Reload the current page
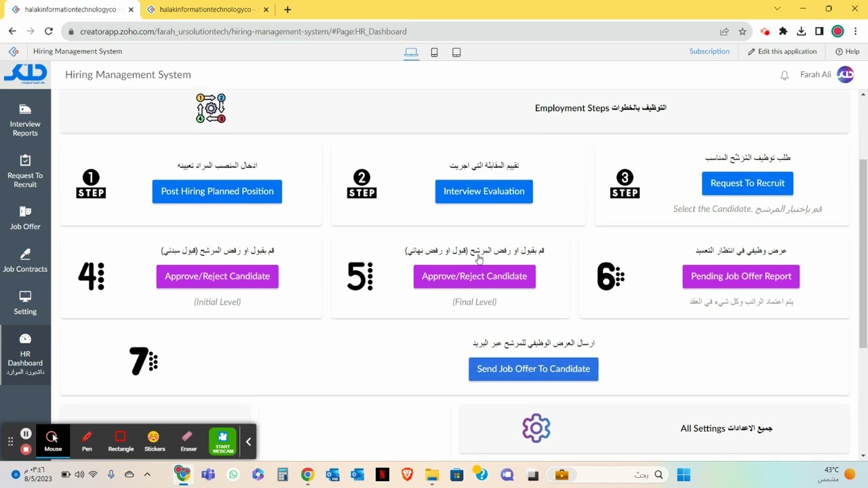This screenshot has height=488, width=868. tap(49, 31)
